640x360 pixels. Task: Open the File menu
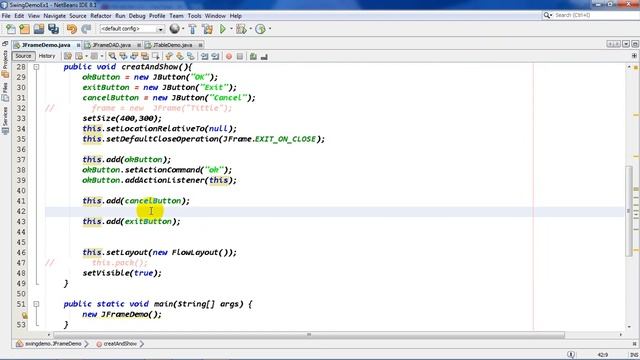tap(6, 16)
